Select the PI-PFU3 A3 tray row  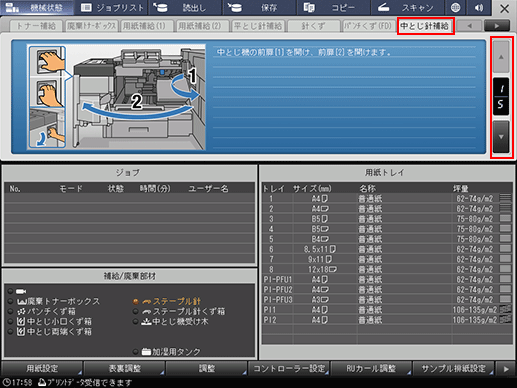[387, 299]
